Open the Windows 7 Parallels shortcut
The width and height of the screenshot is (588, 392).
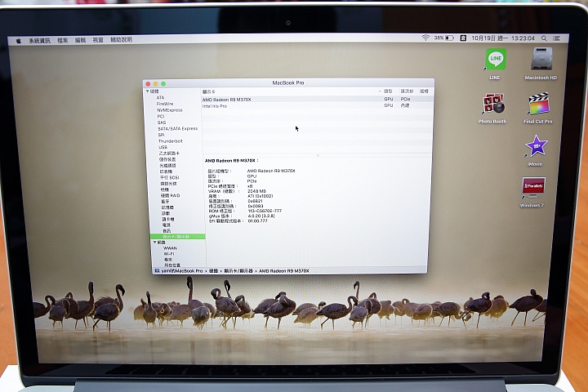(533, 188)
